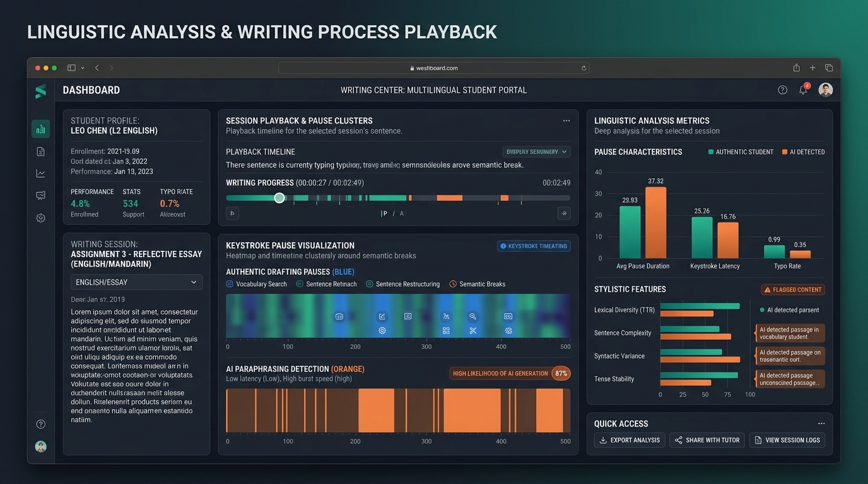Play the writing session playback

click(232, 214)
